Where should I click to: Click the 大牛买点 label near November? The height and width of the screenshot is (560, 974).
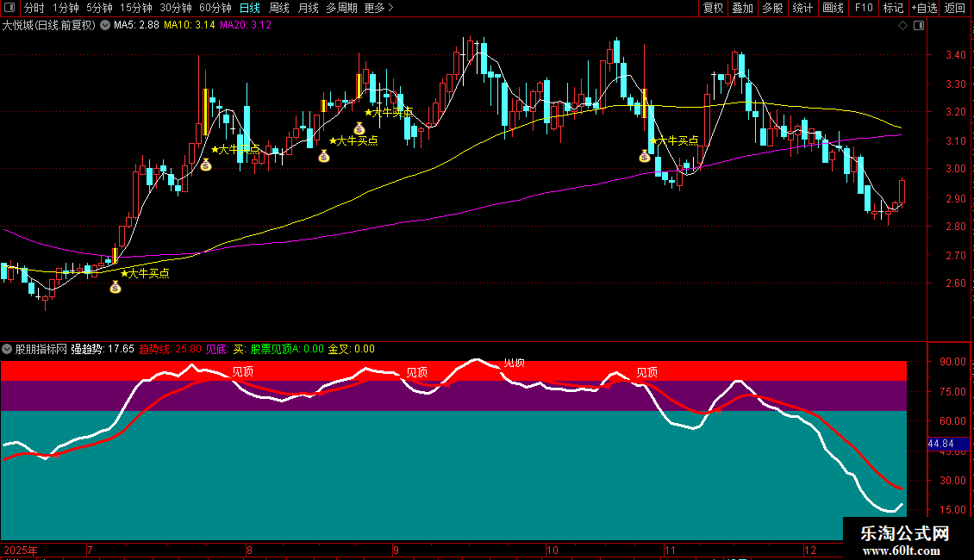coord(674,141)
